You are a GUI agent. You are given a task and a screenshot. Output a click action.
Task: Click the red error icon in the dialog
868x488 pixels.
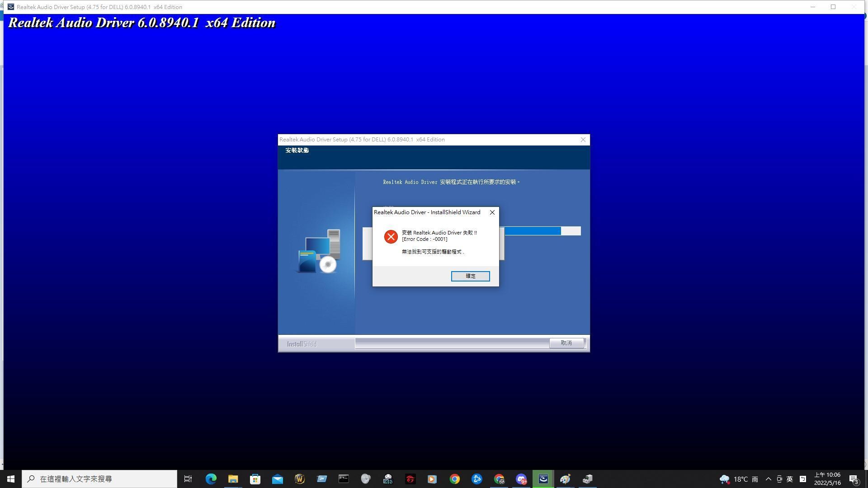click(391, 236)
